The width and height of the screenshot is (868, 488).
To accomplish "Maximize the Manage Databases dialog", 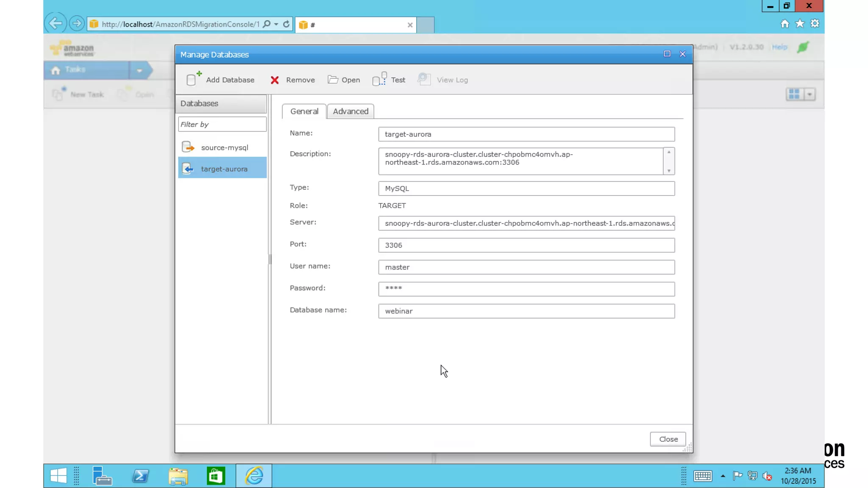I will point(667,54).
